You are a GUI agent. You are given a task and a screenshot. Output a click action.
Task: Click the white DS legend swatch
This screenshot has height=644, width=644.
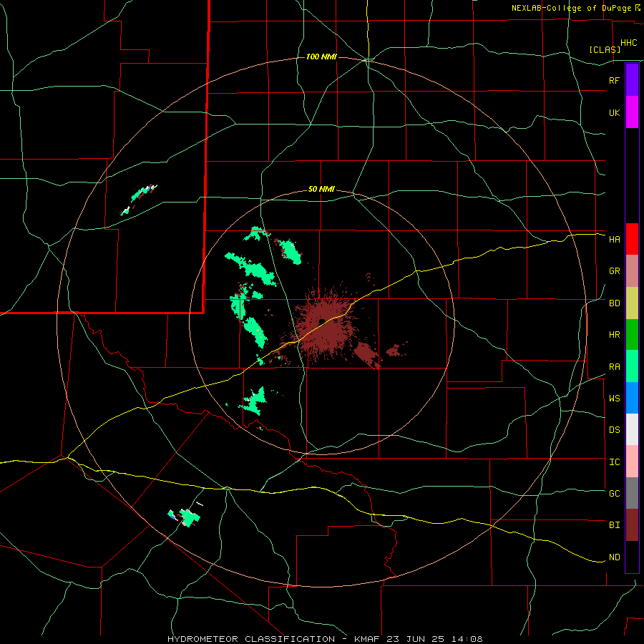tap(632, 429)
